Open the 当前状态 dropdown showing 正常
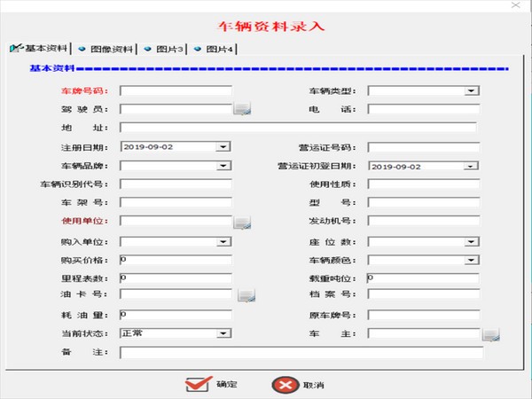 [223, 333]
